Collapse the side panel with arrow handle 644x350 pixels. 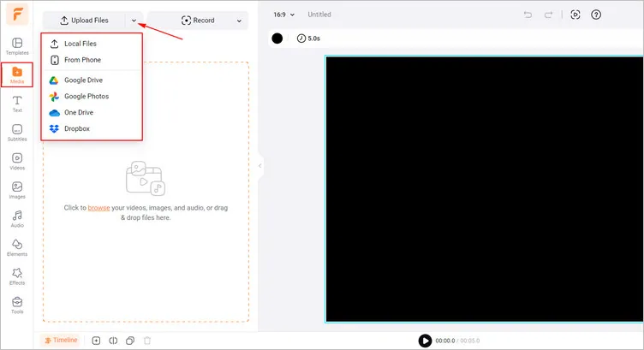[x=260, y=166]
